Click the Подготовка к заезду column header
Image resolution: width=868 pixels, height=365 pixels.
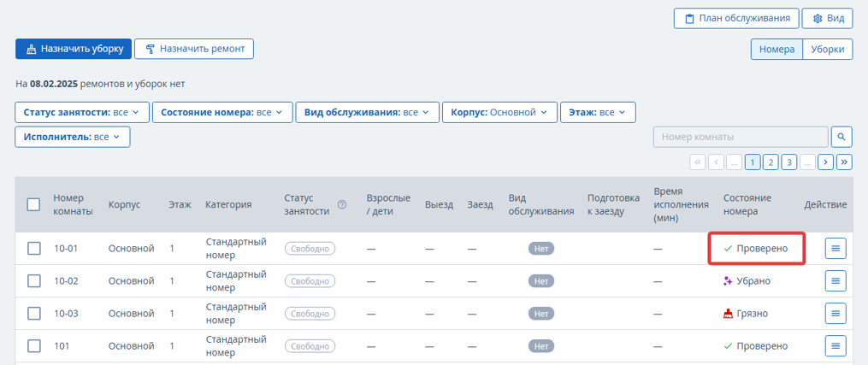(x=613, y=204)
